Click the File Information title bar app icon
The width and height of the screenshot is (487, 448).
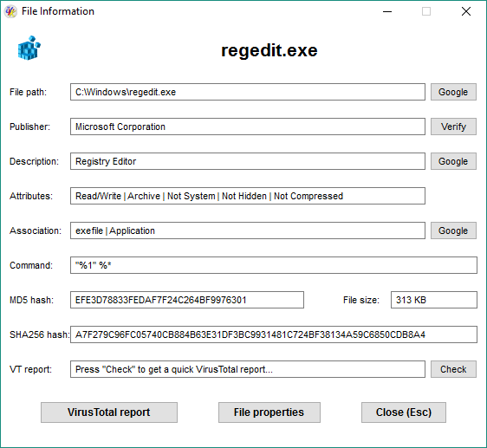[10, 11]
